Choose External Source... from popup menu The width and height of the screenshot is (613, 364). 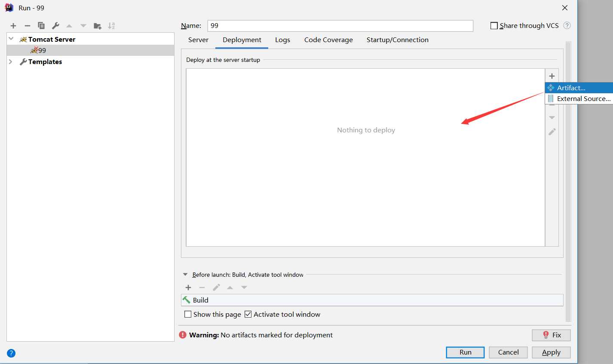tap(579, 98)
